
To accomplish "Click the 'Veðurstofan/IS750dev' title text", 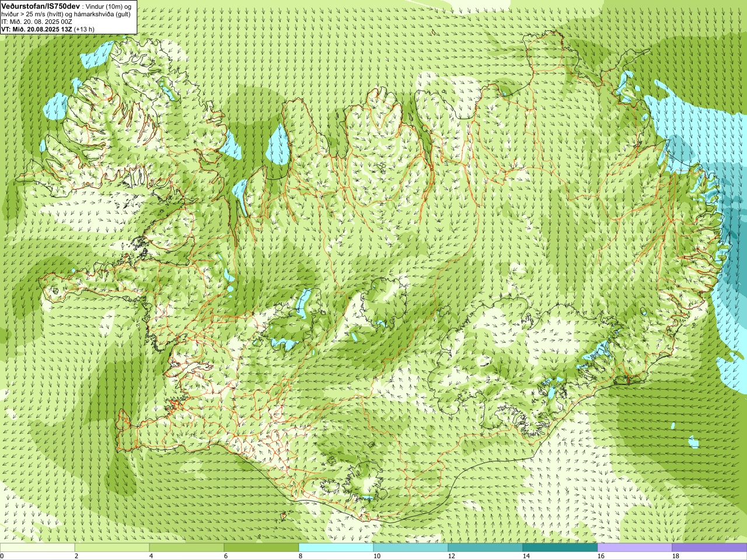I will (41, 5).
